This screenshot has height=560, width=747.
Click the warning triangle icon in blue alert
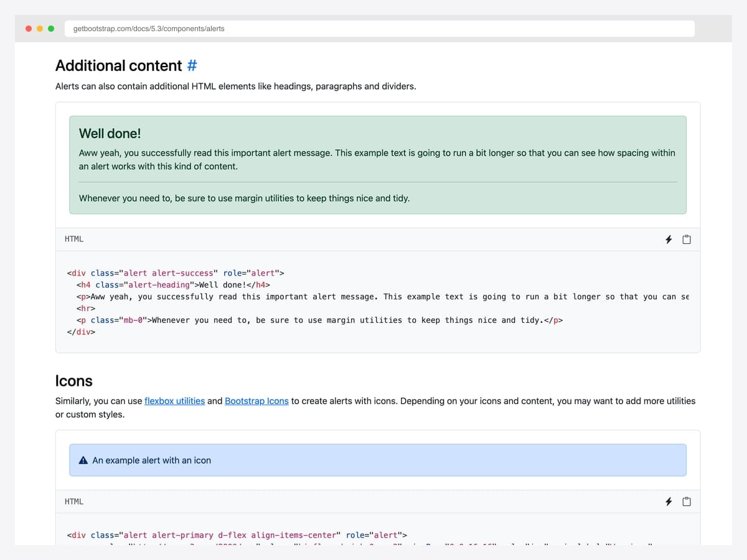[x=83, y=460]
